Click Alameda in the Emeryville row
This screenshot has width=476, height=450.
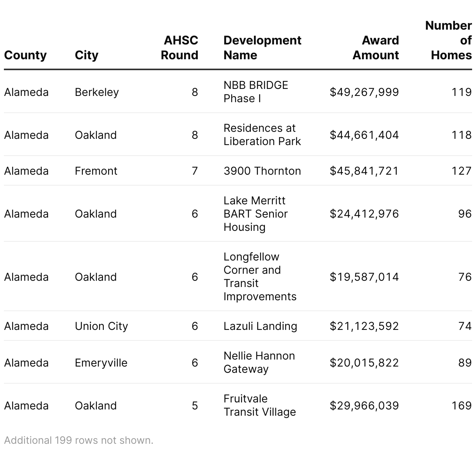click(x=26, y=363)
